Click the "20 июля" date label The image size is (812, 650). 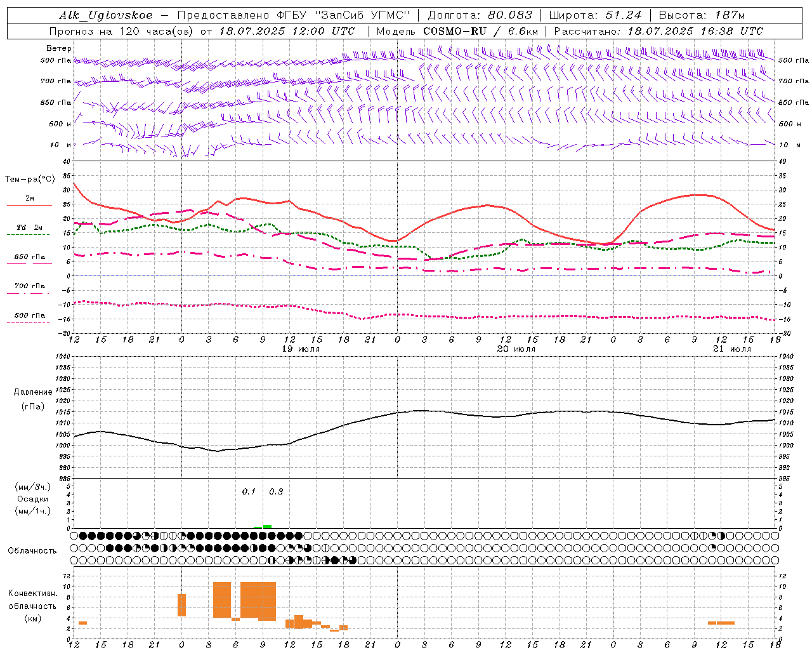click(x=516, y=349)
